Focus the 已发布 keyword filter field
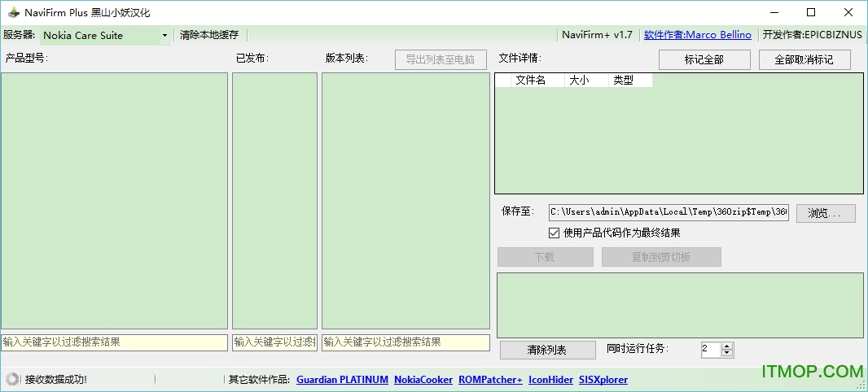The height and width of the screenshot is (392, 868). click(274, 342)
